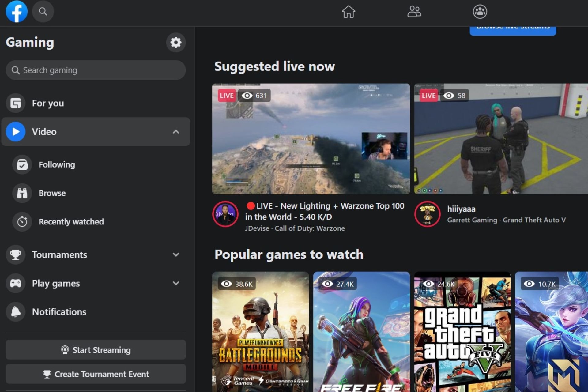Screen dimensions: 588x392
Task: Click the Following checkmark icon
Action: click(22, 165)
